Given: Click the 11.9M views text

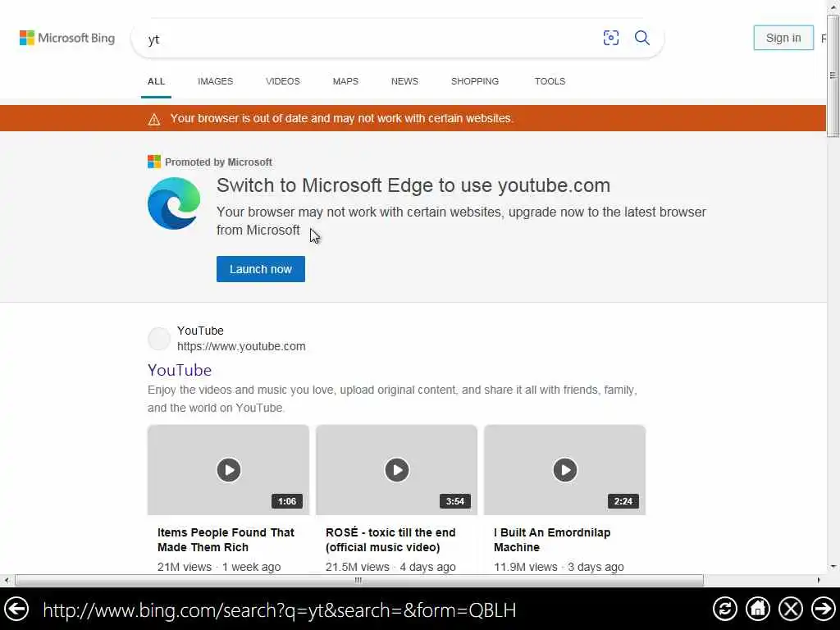Looking at the screenshot, I should pyautogui.click(x=526, y=567).
